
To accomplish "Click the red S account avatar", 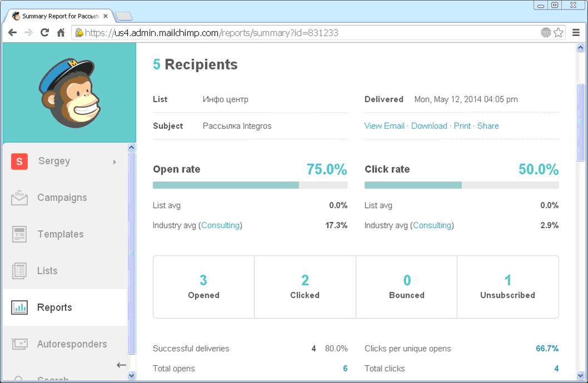I will pos(19,162).
